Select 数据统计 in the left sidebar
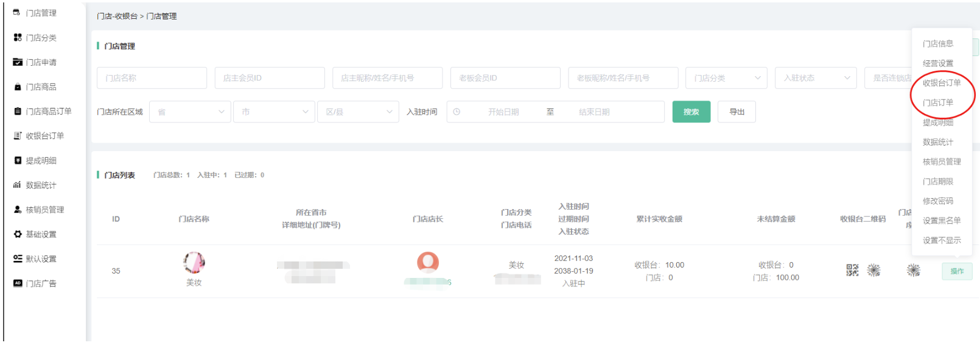The width and height of the screenshot is (980, 348). (x=41, y=185)
